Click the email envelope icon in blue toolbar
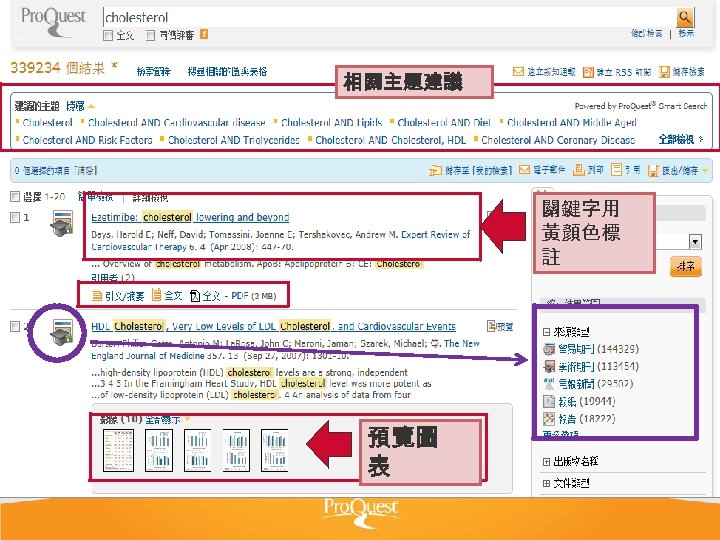The width and height of the screenshot is (720, 540). pos(524,169)
